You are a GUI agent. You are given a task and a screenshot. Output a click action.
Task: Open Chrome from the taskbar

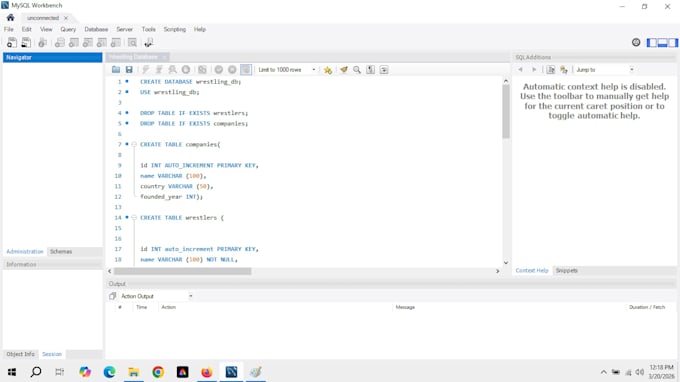pos(158,372)
